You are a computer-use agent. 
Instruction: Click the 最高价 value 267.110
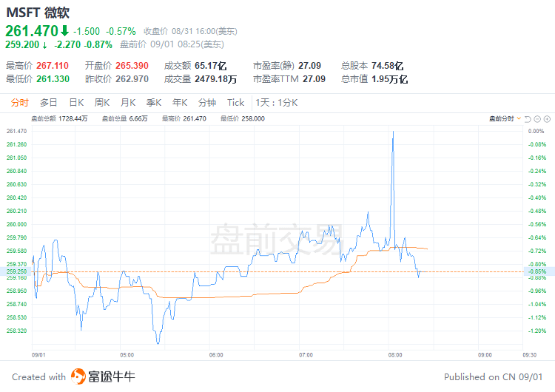[x=53, y=65]
